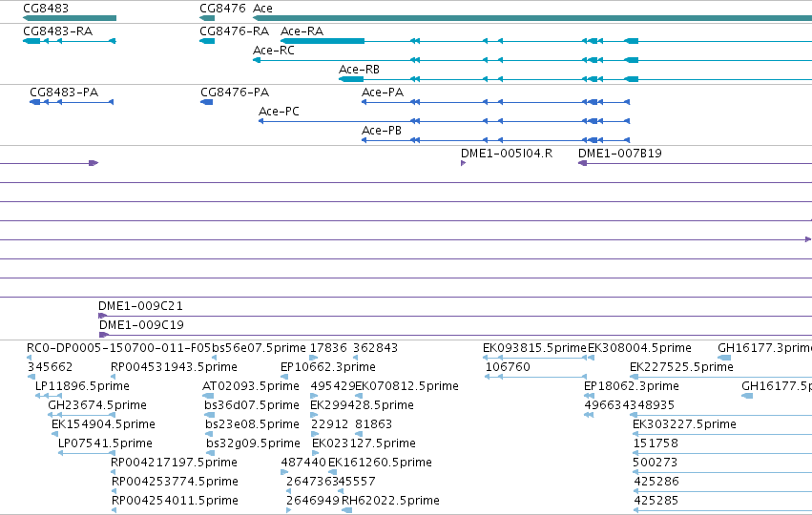812x515 pixels.
Task: Open the CG8476-RA transcript label
Action: coord(235,31)
